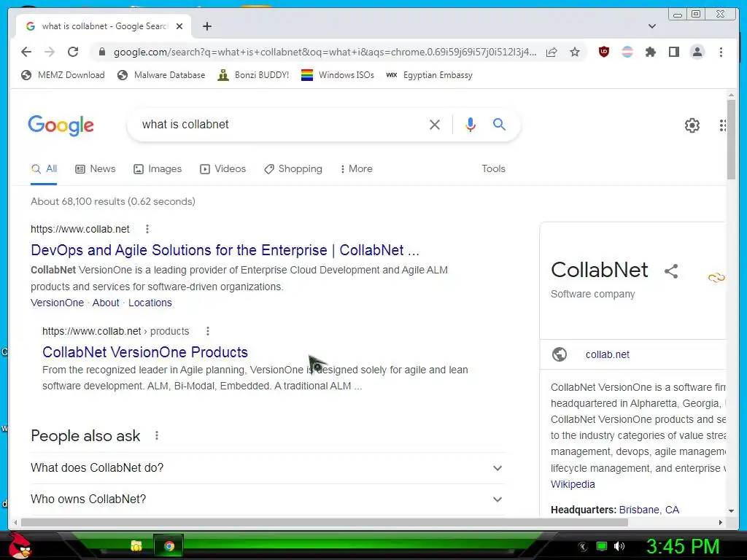The image size is (747, 560).
Task: Reload the current page
Action: point(73,52)
